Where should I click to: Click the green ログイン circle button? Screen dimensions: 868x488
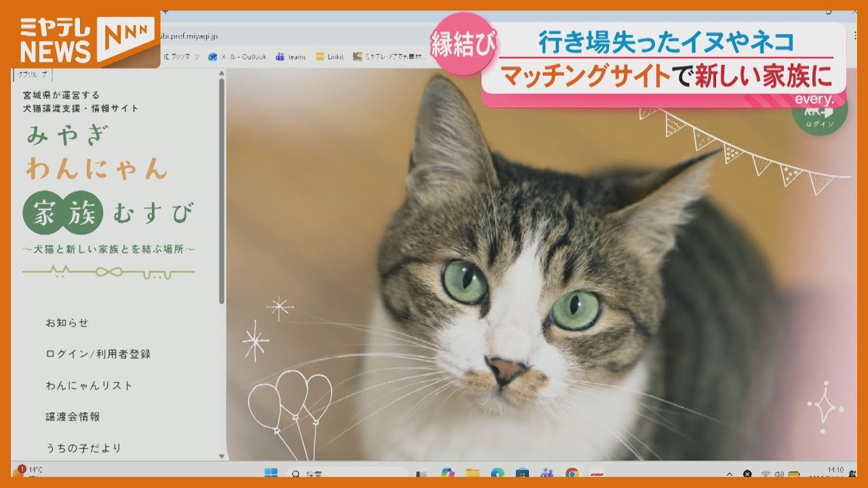pyautogui.click(x=819, y=117)
